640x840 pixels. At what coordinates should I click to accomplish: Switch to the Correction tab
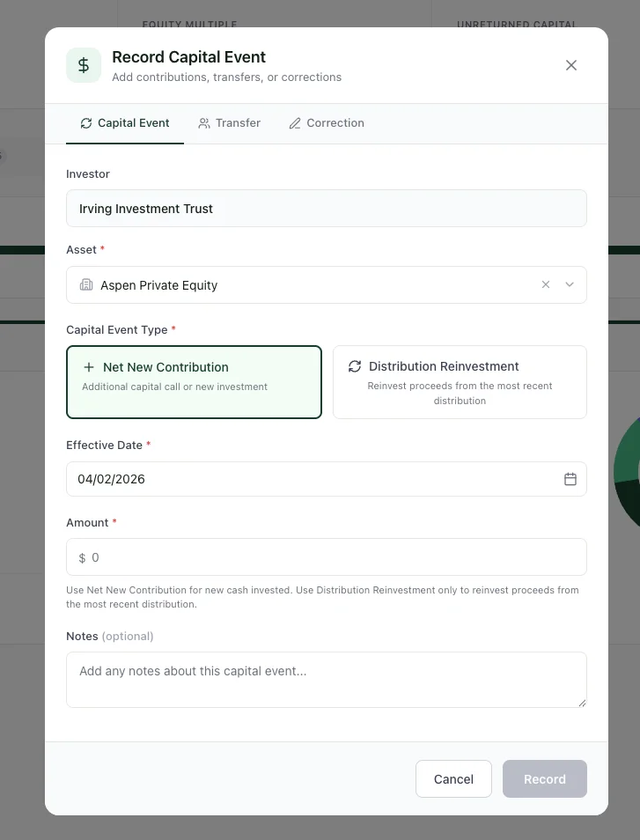point(327,123)
